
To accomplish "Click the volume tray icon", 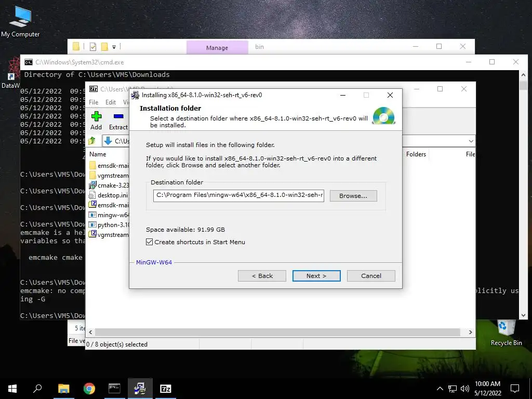I will (465, 389).
